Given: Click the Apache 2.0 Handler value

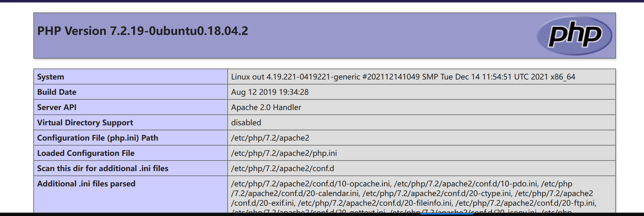Looking at the screenshot, I should pos(266,107).
